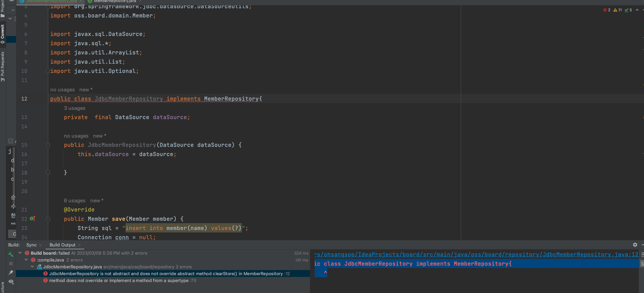Click line number 12 in the gutter

[x=24, y=99]
